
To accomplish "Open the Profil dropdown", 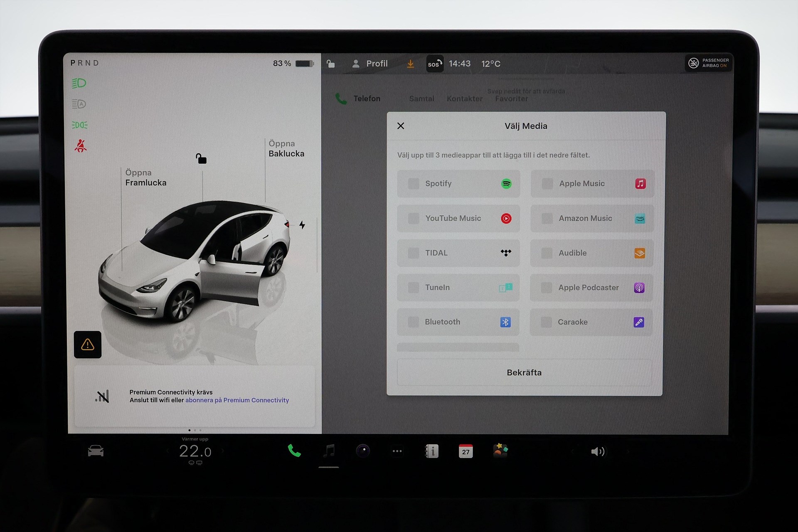I will (x=370, y=64).
